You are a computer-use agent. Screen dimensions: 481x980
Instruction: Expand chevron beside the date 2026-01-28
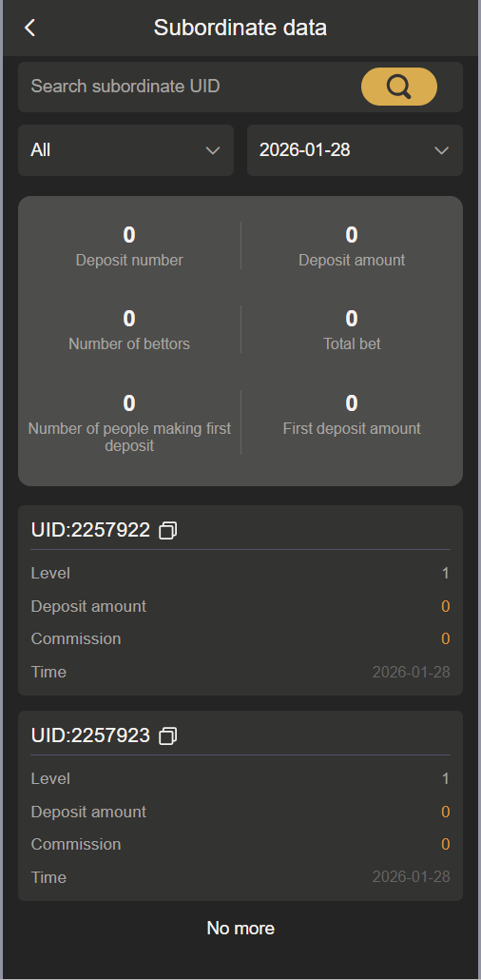(442, 150)
